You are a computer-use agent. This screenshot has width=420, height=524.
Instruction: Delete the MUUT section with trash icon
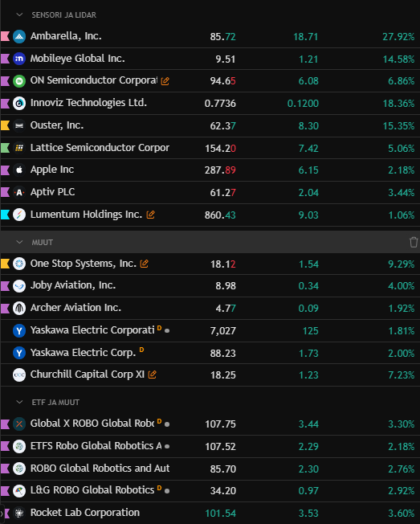pyautogui.click(x=414, y=242)
